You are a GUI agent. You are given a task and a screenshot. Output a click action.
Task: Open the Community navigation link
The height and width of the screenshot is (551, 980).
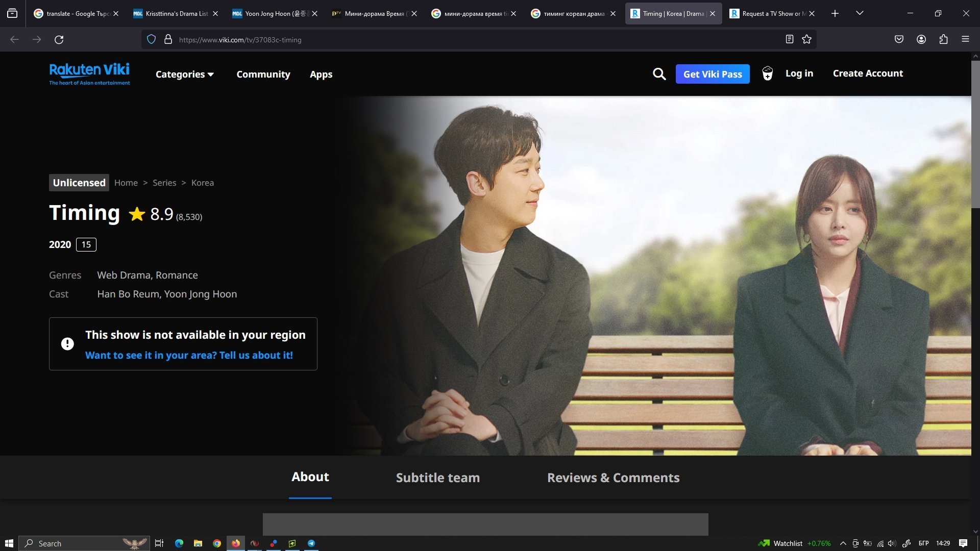click(263, 74)
